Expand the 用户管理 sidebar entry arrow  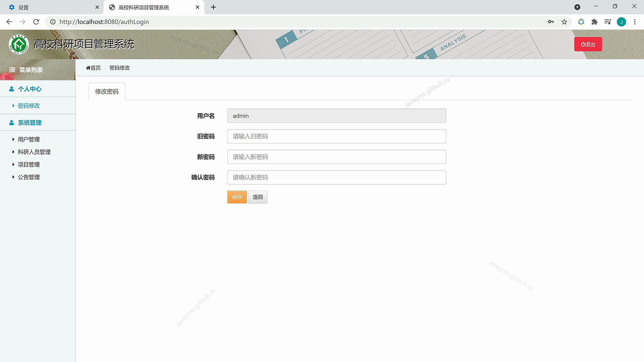point(13,139)
